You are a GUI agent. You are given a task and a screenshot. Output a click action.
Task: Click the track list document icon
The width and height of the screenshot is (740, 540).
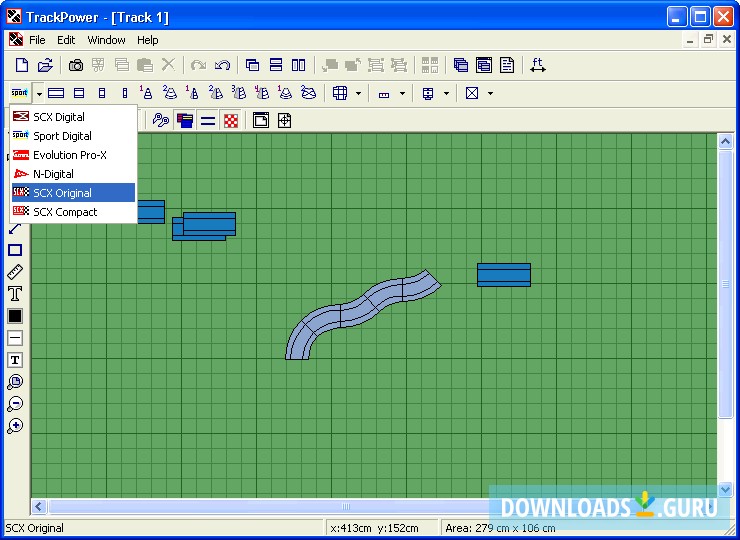507,65
